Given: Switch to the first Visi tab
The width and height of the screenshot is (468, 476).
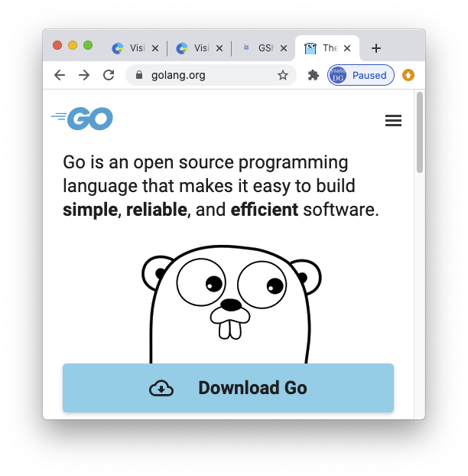Looking at the screenshot, I should pyautogui.click(x=130, y=48).
